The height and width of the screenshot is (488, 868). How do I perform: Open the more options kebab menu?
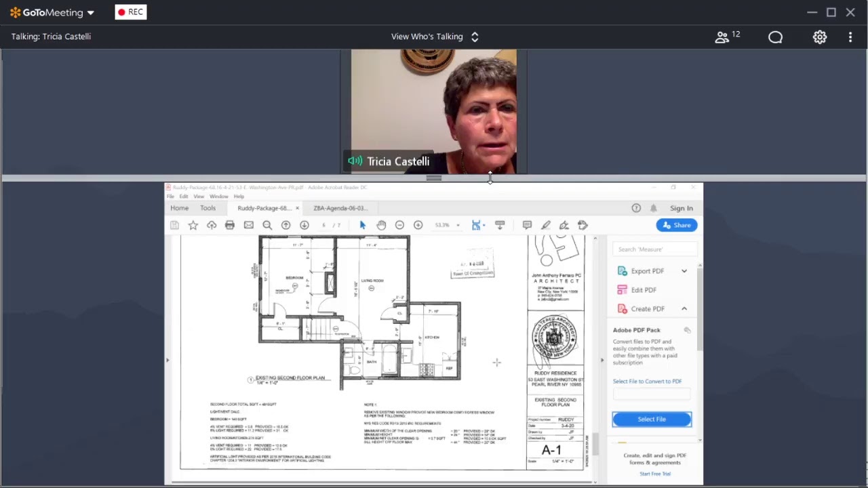[850, 37]
